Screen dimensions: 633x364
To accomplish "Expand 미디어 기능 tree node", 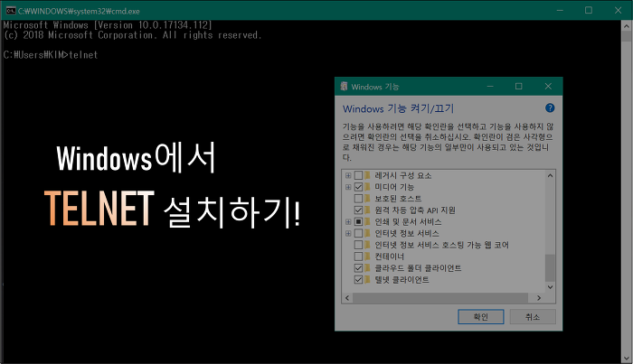I will click(348, 187).
